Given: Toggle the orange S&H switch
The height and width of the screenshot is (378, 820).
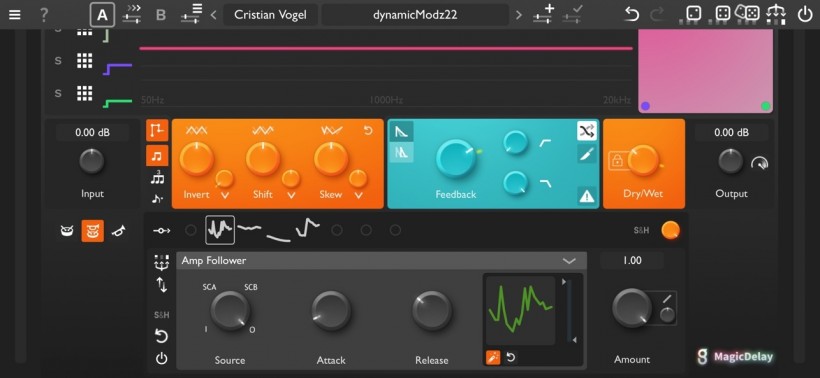Looking at the screenshot, I should 670,230.
